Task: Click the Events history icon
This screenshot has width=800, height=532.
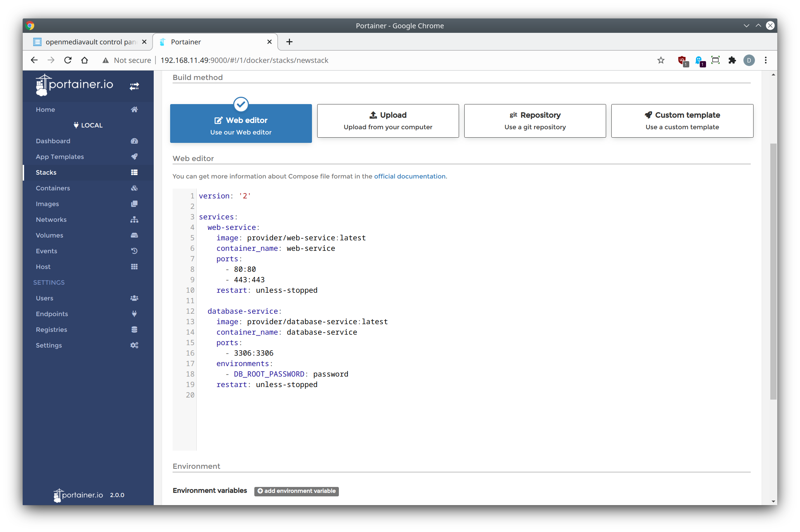Action: pyautogui.click(x=134, y=251)
